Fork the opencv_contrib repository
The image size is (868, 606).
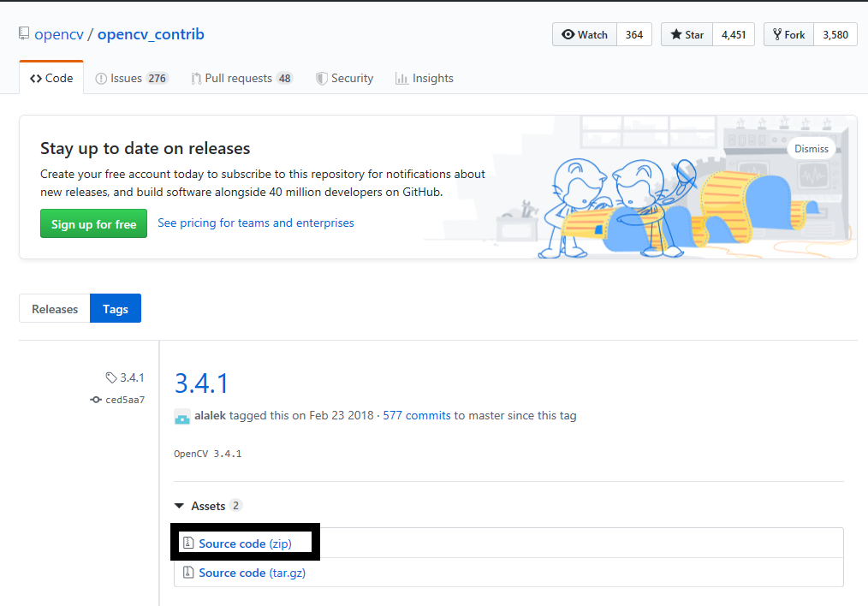(x=789, y=34)
